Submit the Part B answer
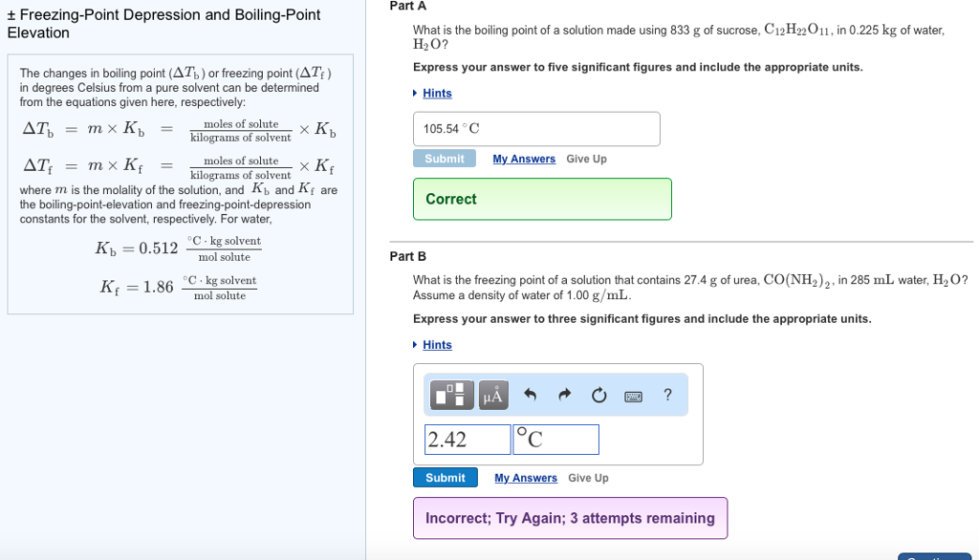This screenshot has height=560, width=979. click(x=446, y=477)
